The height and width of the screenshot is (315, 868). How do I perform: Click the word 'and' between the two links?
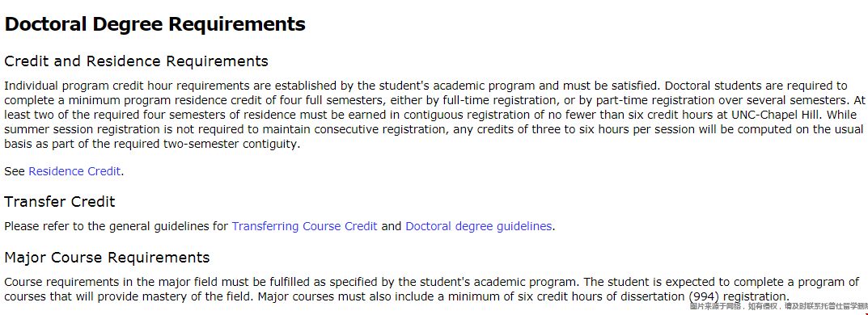click(x=392, y=226)
